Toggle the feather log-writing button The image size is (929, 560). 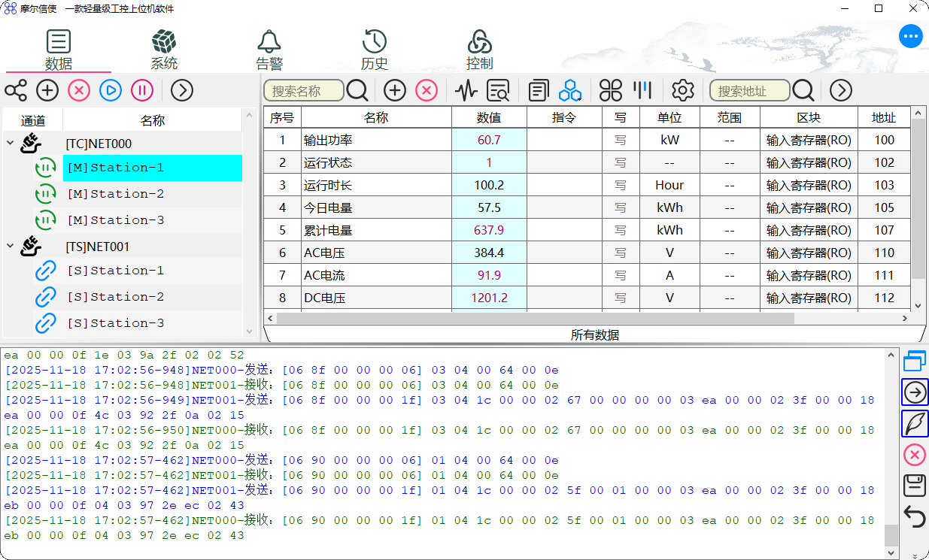pyautogui.click(x=915, y=423)
